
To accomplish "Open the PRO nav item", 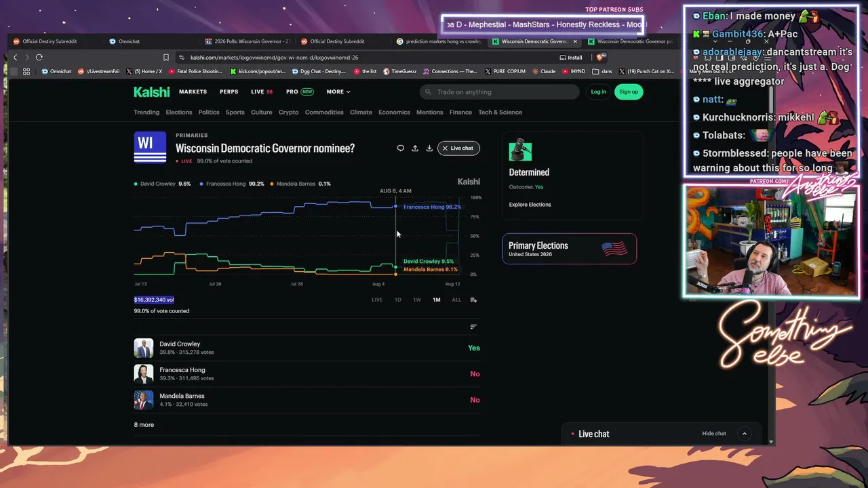I will pyautogui.click(x=300, y=91).
